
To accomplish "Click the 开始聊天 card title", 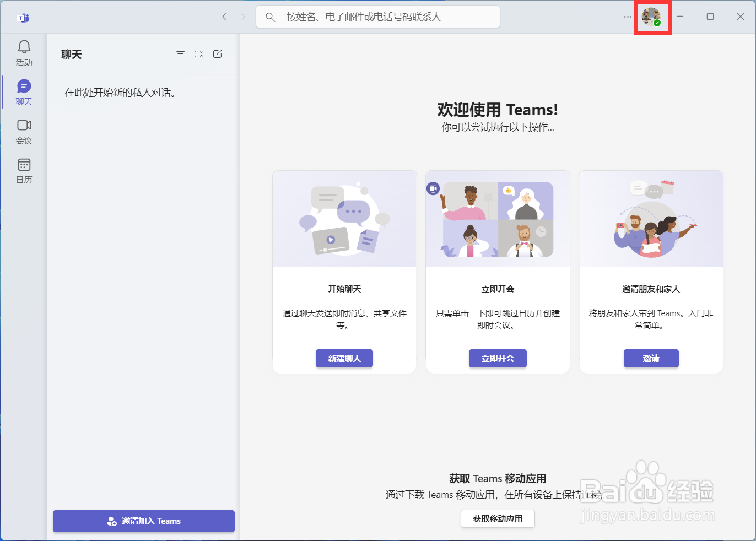I will [344, 289].
